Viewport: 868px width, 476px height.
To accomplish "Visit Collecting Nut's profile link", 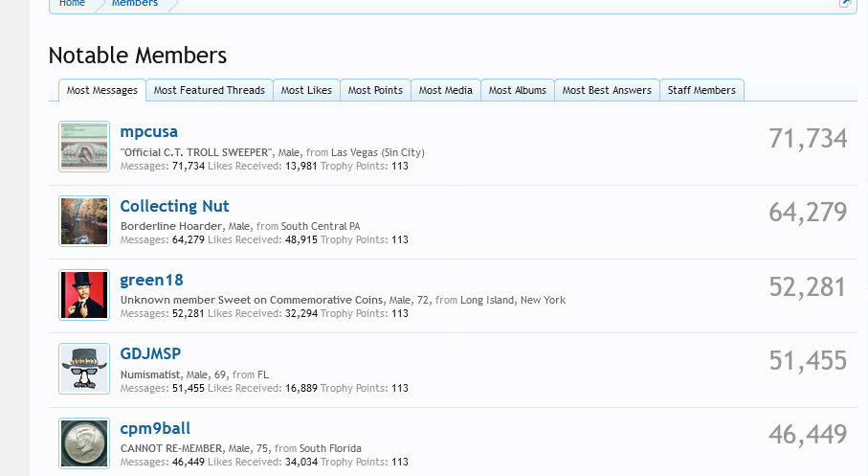I will click(174, 206).
